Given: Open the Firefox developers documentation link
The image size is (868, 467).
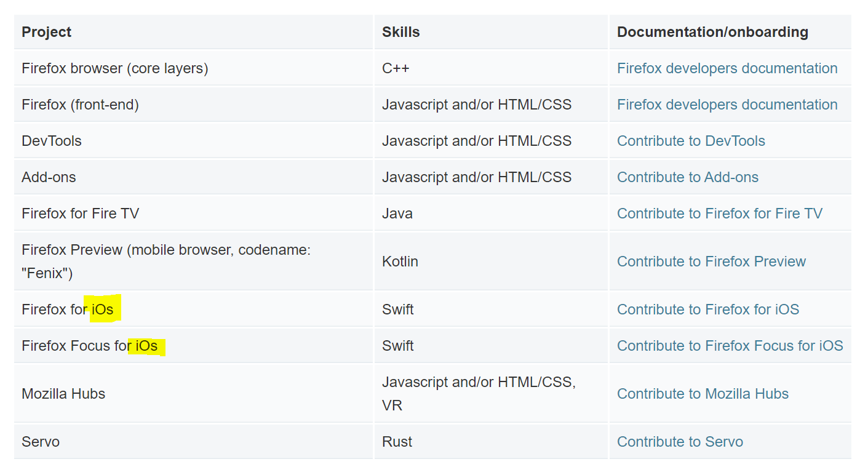Looking at the screenshot, I should 727,68.
